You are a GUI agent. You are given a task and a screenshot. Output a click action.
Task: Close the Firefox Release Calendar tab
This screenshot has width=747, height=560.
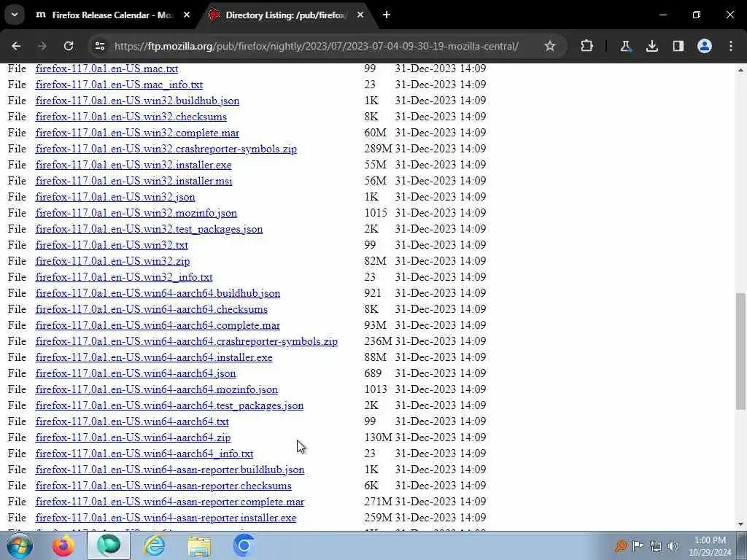click(187, 15)
